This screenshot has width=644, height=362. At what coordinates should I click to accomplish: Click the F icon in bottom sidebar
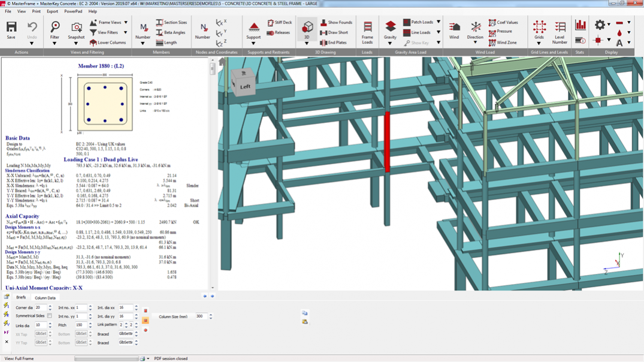click(x=6, y=333)
